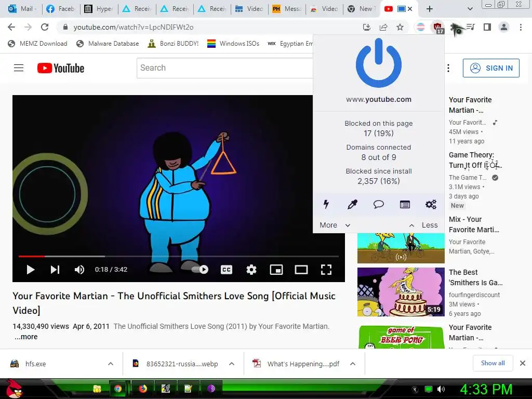Open YouTube three-dot settings menu
Viewport: 532px width, 399px height.
click(448, 68)
